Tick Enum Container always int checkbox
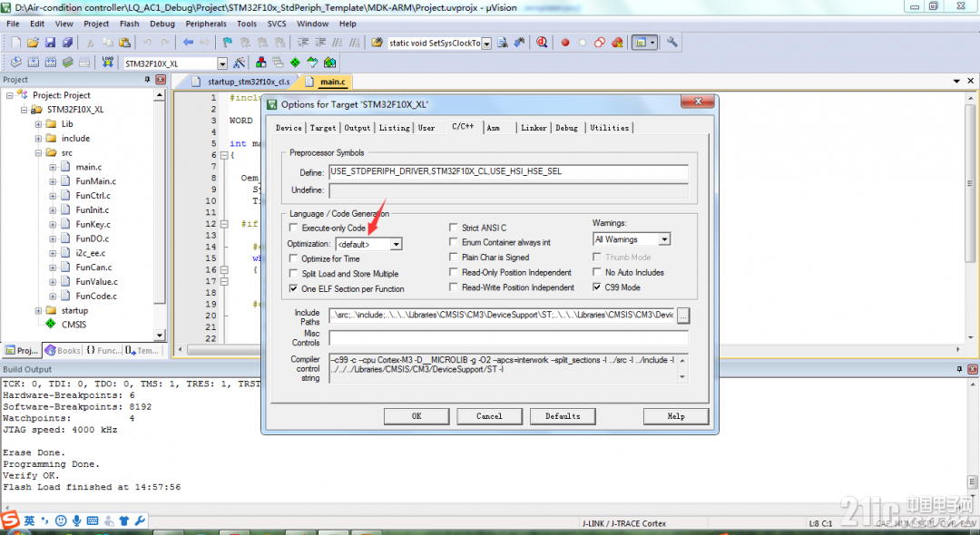This screenshot has width=980, height=535. 453,242
